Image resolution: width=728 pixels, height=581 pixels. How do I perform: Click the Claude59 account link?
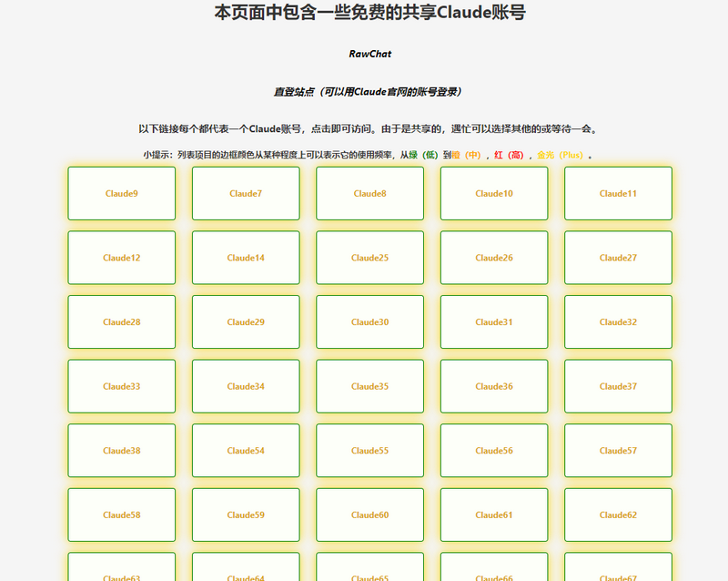point(246,515)
